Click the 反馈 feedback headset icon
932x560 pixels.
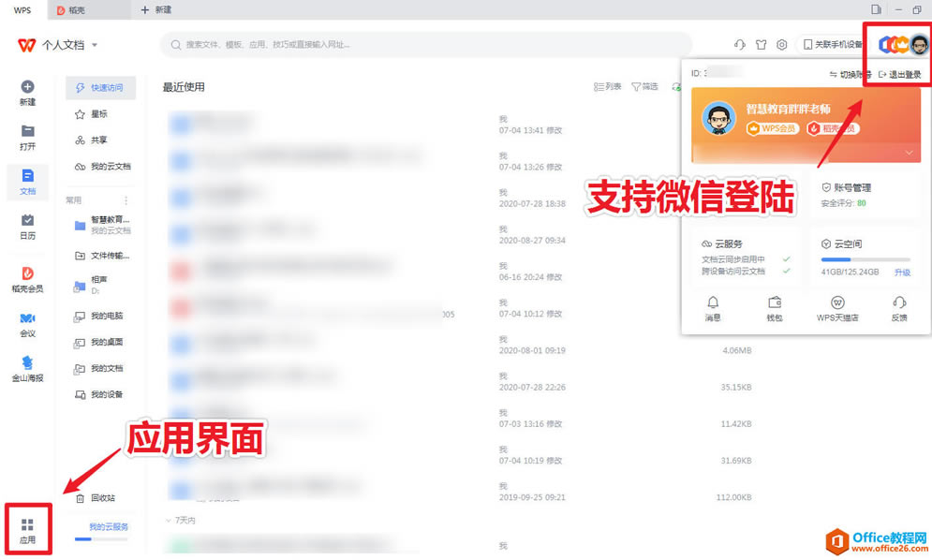click(x=899, y=302)
